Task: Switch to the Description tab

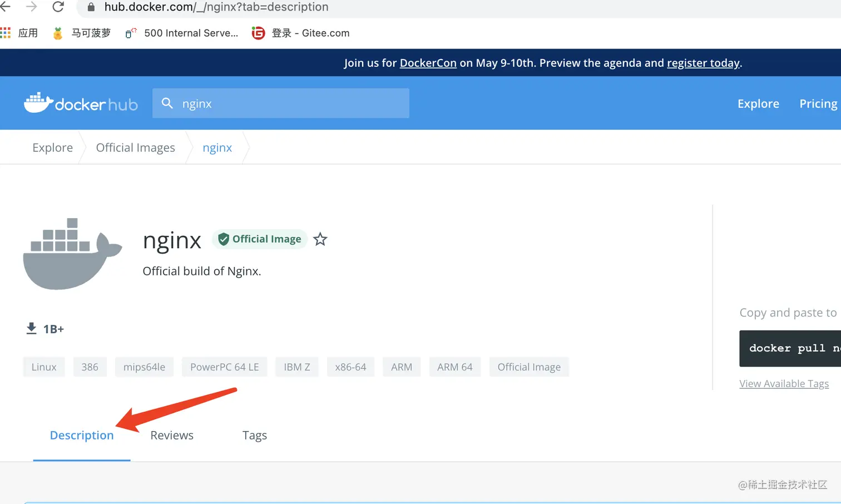Action: [82, 436]
